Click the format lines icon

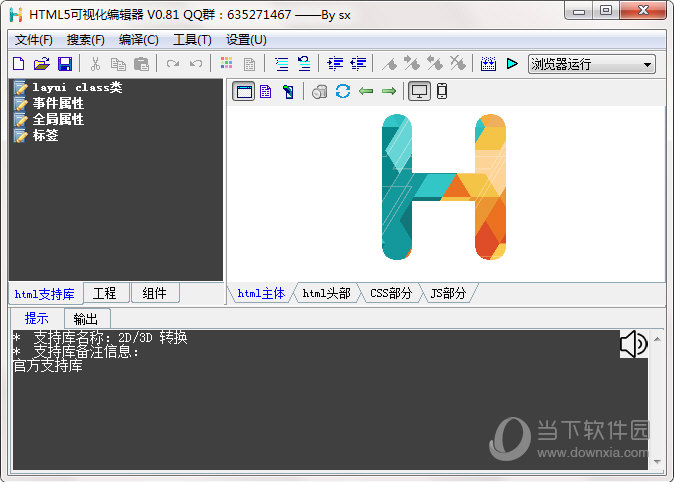click(x=282, y=64)
